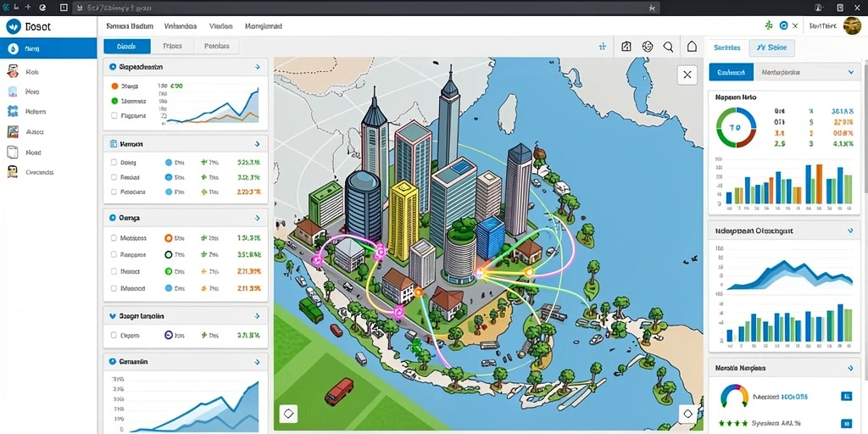The image size is (868, 434).
Task: Expand the area chart panel on the right
Action: (x=850, y=231)
